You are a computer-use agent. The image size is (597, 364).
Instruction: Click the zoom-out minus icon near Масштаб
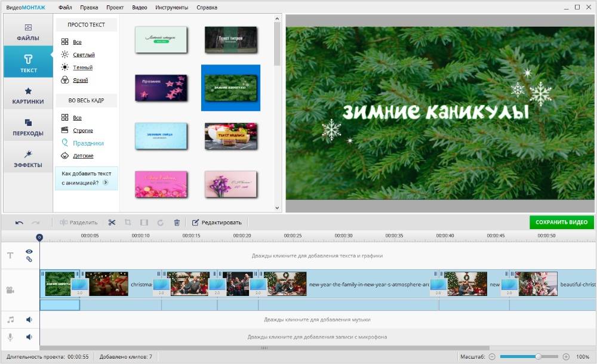(x=492, y=357)
